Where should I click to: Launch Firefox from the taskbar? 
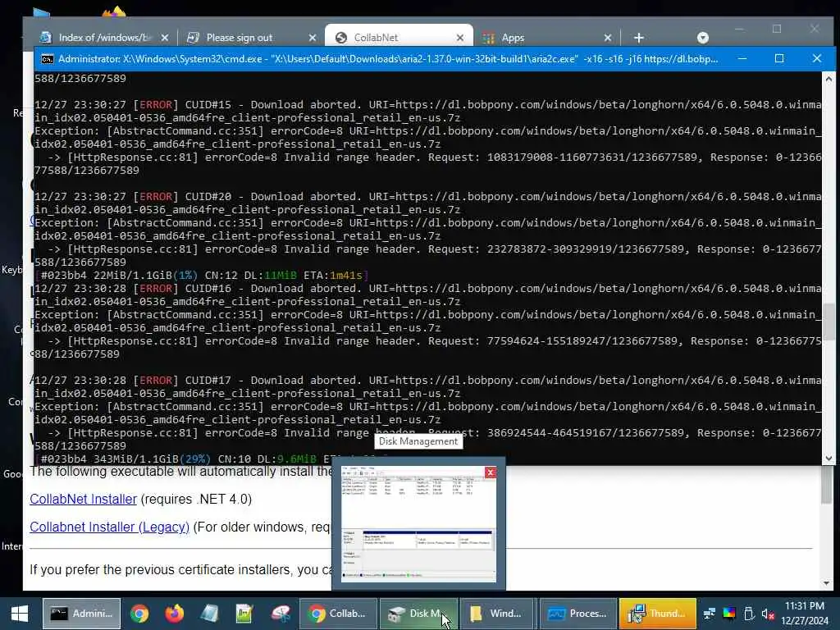tap(174, 614)
